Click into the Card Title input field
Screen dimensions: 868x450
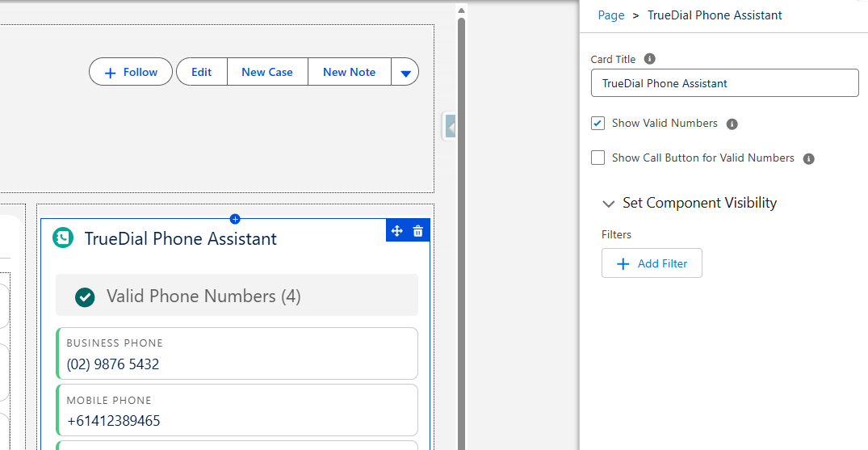click(x=724, y=83)
